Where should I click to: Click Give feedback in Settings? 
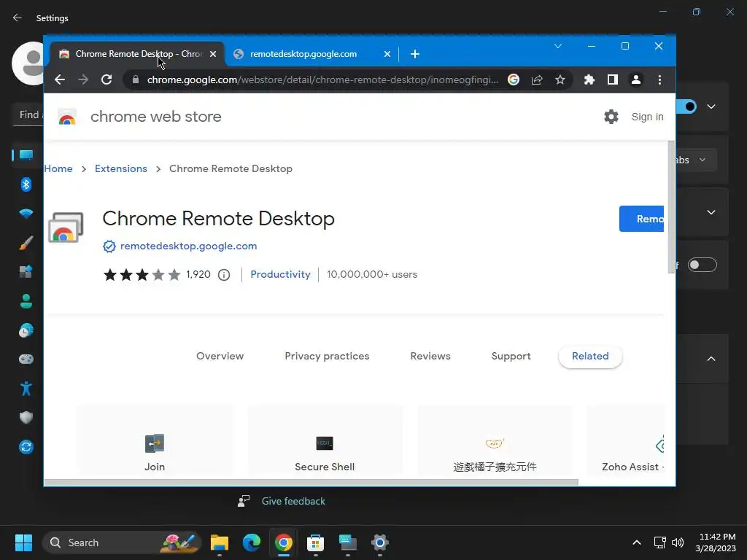293,501
